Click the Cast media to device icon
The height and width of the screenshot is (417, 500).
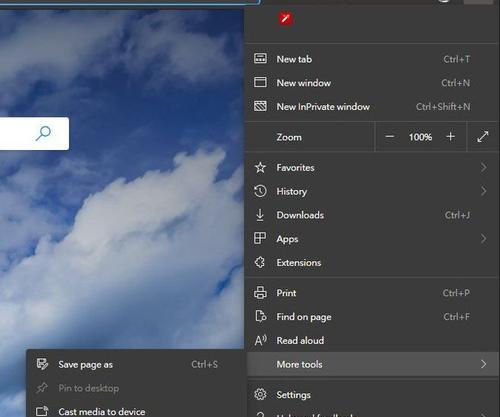pos(42,411)
